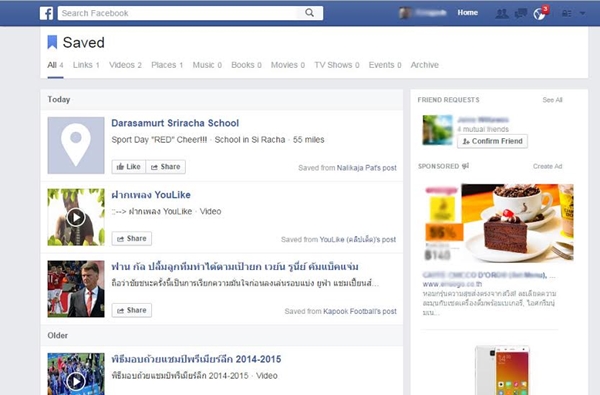The height and width of the screenshot is (395, 600).
Task: Click the Confirm Friend button
Action: pos(492,141)
